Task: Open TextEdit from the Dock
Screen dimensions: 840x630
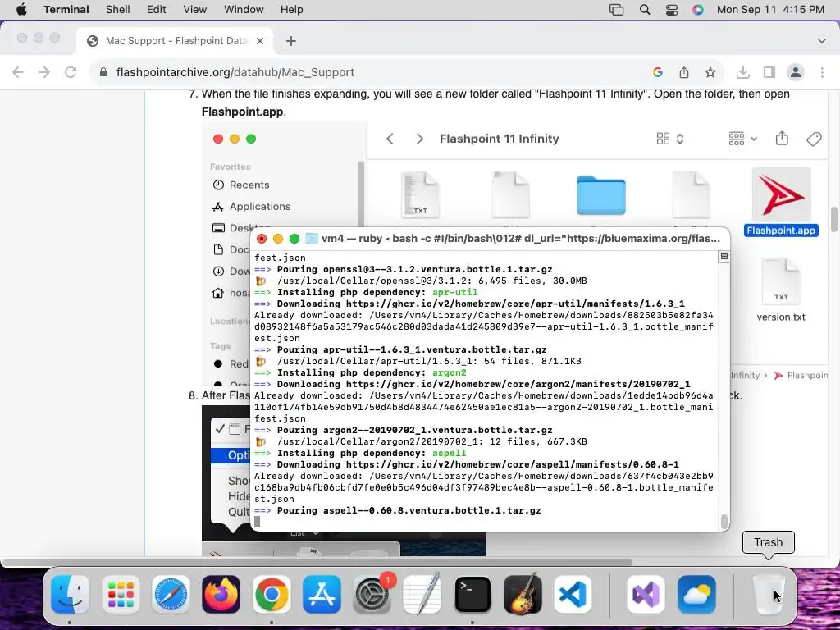Action: pos(422,595)
